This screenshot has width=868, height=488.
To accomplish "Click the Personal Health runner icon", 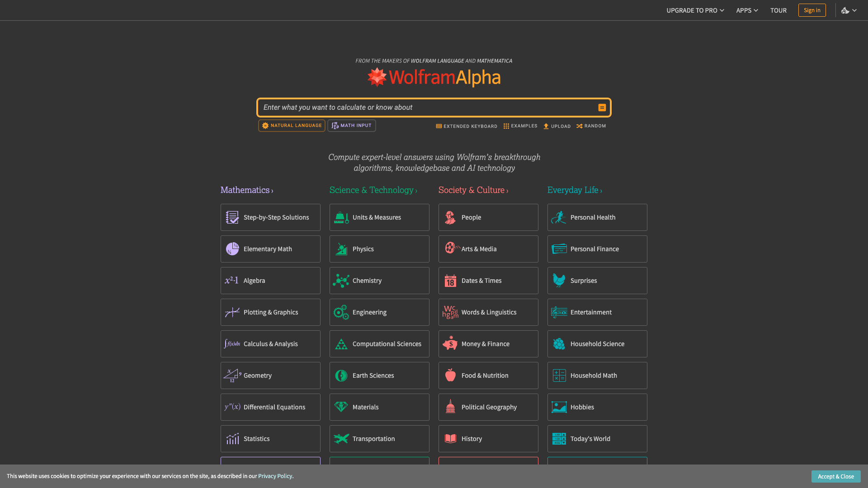I will click(559, 217).
